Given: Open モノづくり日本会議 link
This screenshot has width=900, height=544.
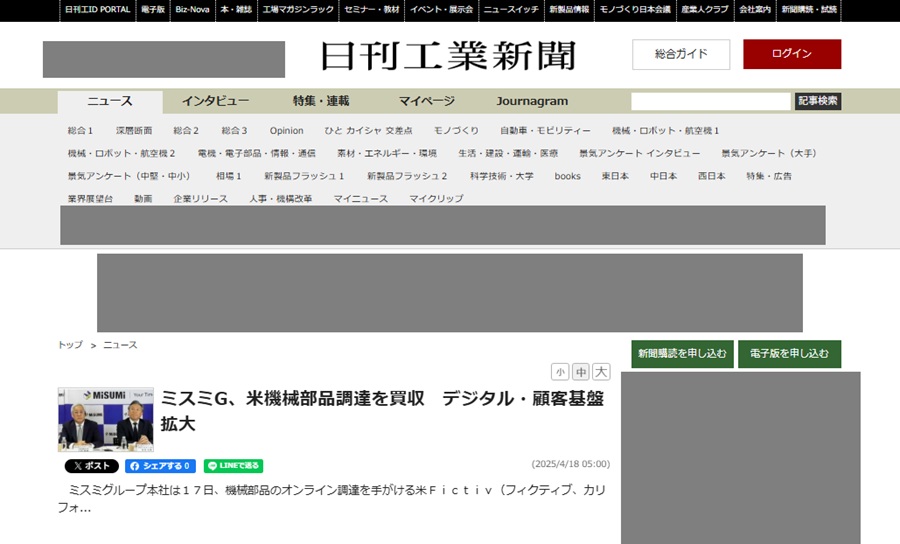Looking at the screenshot, I should 635,10.
